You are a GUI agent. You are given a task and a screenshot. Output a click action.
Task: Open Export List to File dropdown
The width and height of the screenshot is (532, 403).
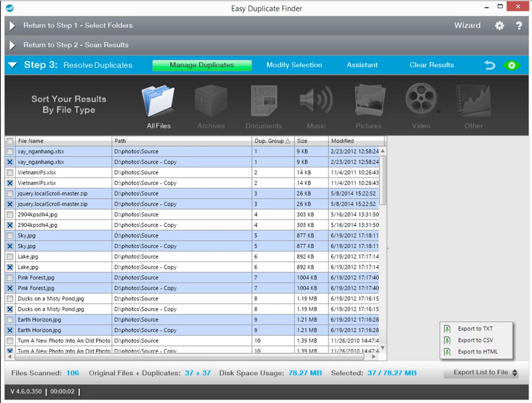[x=481, y=372]
